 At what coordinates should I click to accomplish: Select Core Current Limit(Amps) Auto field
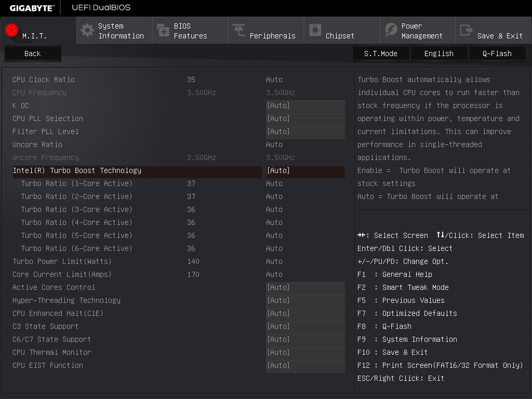(274, 274)
